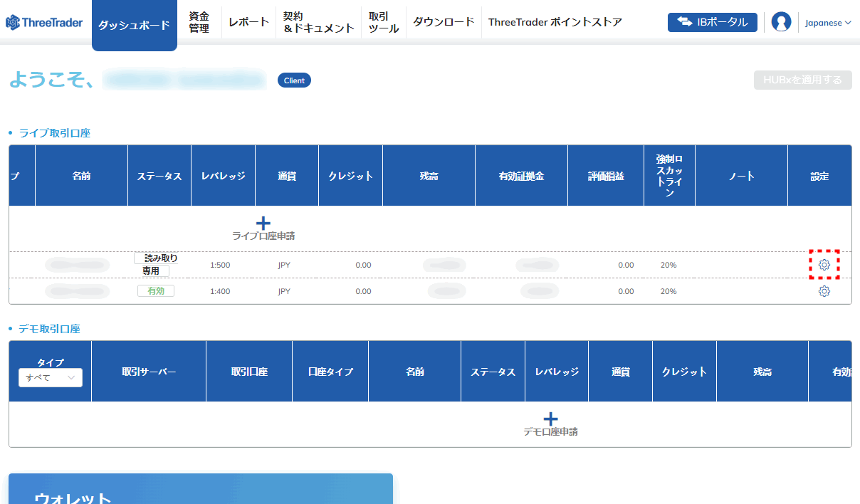The image size is (860, 504).
Task: Open the 資金管理 menu
Action: [199, 22]
